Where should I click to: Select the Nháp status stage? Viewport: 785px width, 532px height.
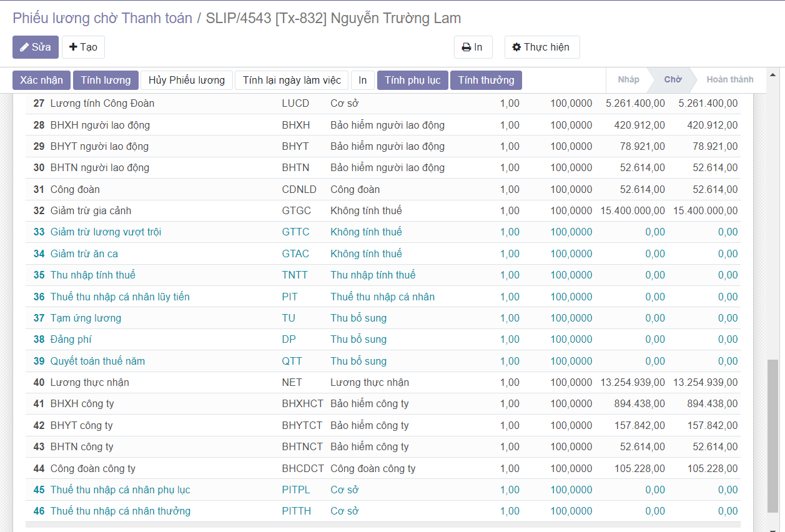coord(628,80)
